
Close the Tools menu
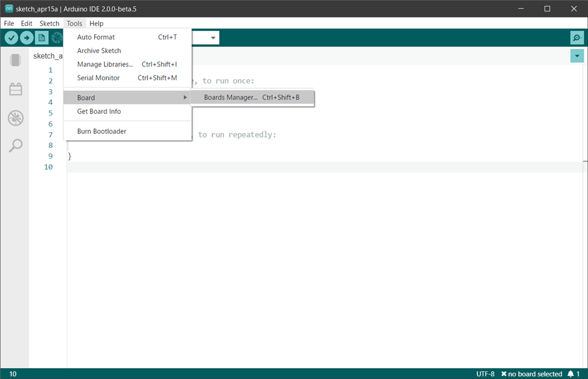[x=74, y=24]
